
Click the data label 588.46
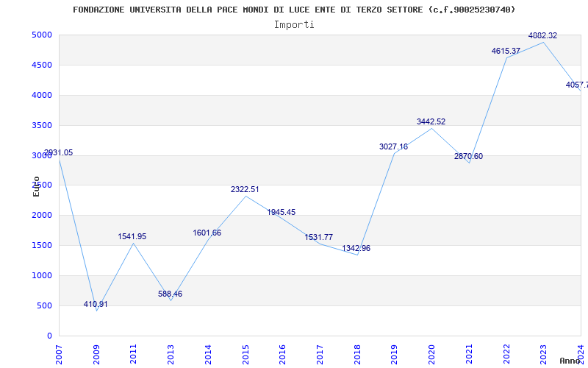(171, 294)
